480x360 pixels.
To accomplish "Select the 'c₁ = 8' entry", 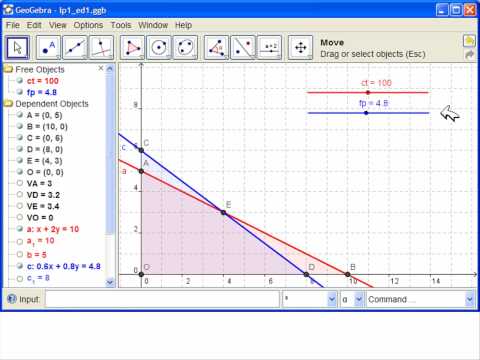I will click(38, 278).
